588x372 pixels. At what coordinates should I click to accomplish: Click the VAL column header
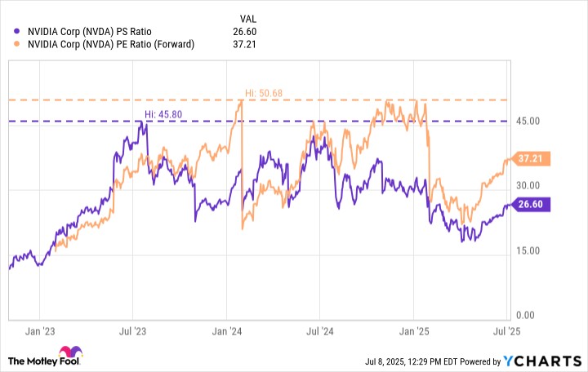tap(248, 19)
